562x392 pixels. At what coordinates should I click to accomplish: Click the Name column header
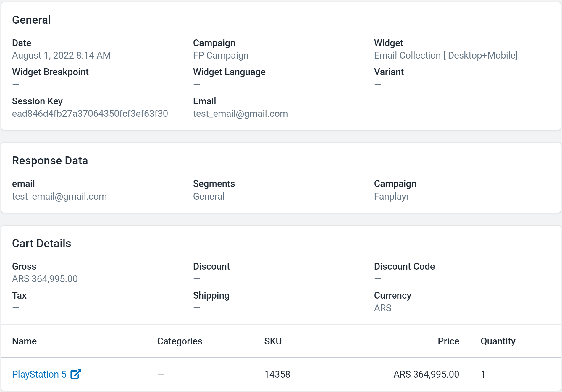click(24, 341)
